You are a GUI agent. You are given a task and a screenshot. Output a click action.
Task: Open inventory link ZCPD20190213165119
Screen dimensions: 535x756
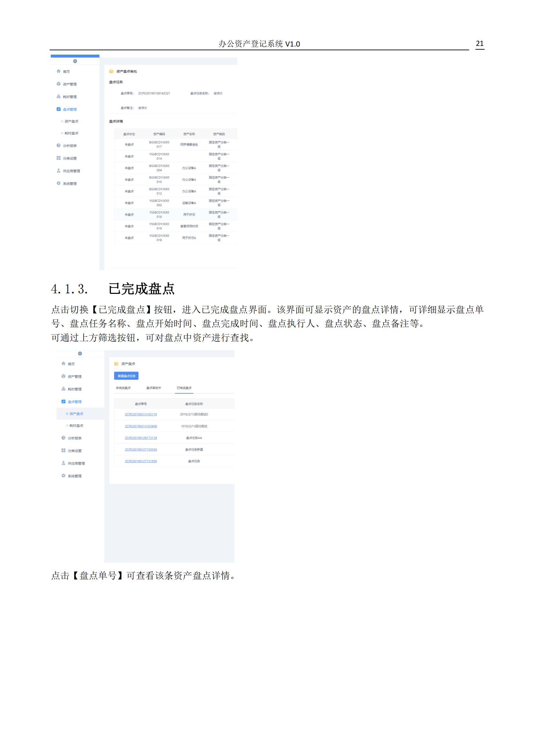(141, 415)
